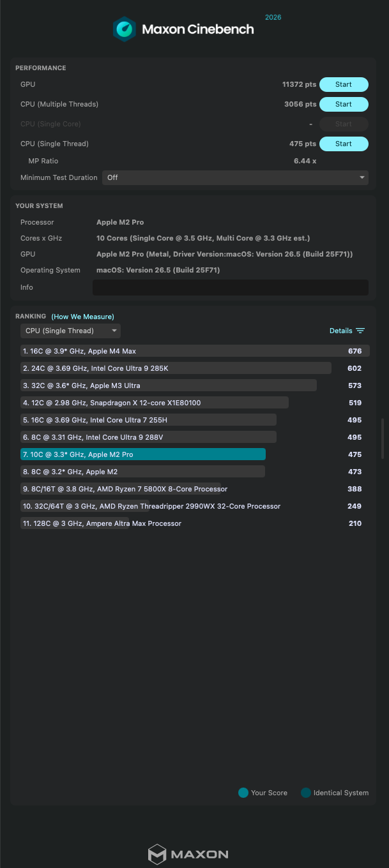
Task: Click the Your Score legend circle
Action: (243, 793)
